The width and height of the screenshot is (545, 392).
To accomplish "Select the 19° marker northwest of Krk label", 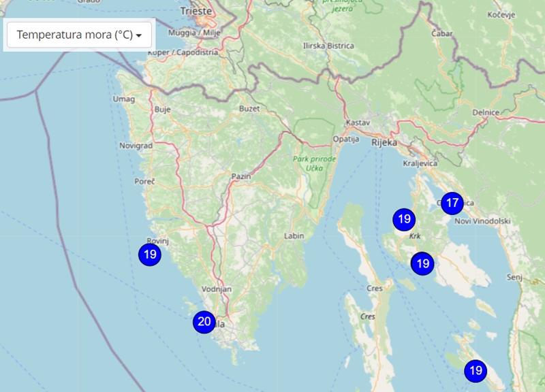I will pyautogui.click(x=404, y=219).
